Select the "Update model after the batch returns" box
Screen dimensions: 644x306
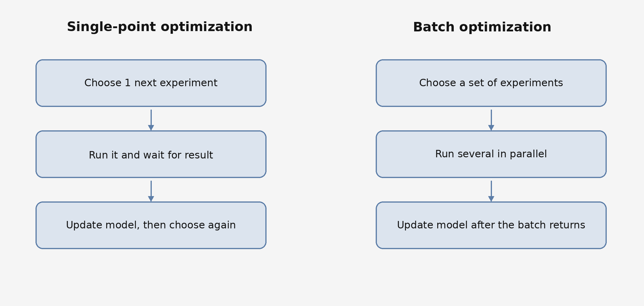491,225
